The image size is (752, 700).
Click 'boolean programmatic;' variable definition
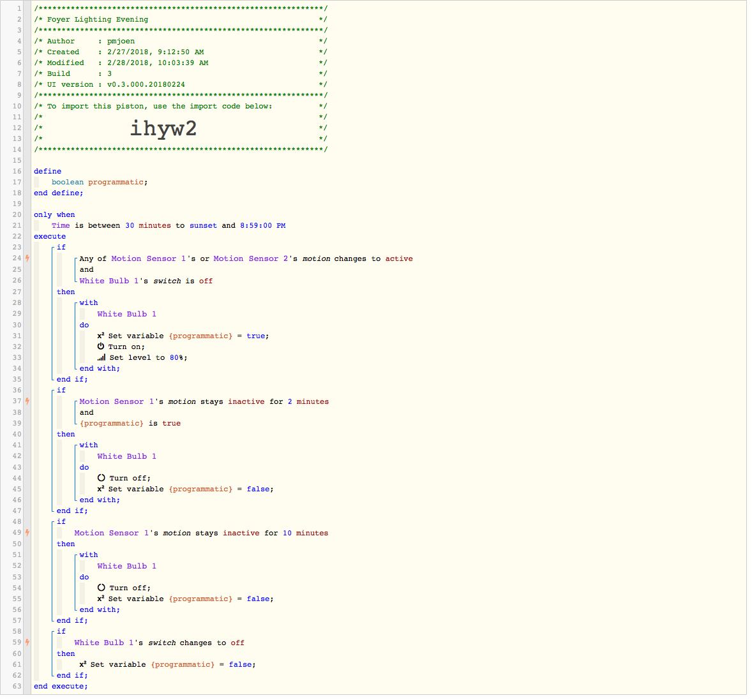pos(100,182)
